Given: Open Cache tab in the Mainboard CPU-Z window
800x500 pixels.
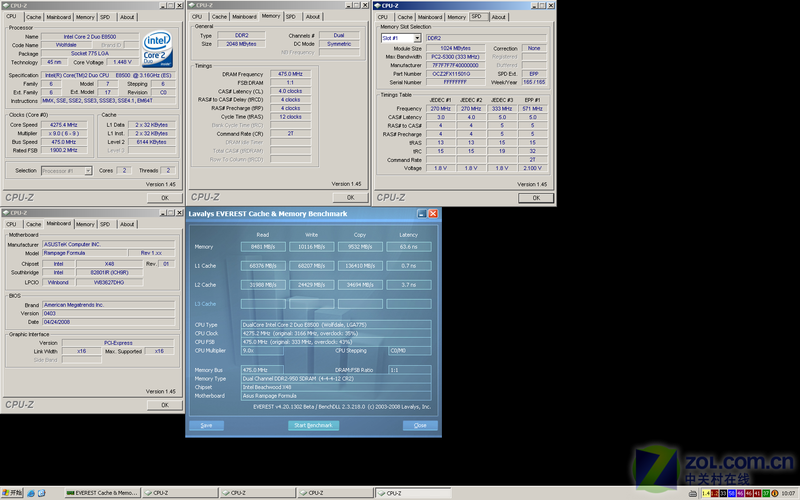Looking at the screenshot, I should pos(33,224).
